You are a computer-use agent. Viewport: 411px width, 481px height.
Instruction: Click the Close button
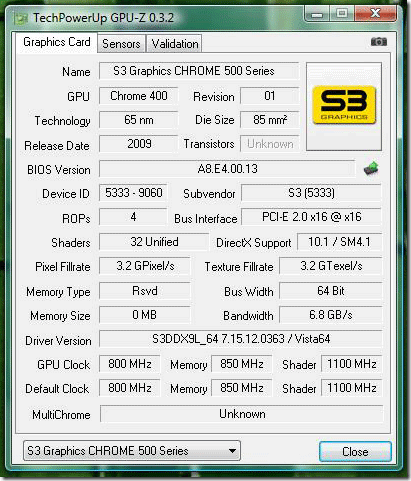[355, 452]
